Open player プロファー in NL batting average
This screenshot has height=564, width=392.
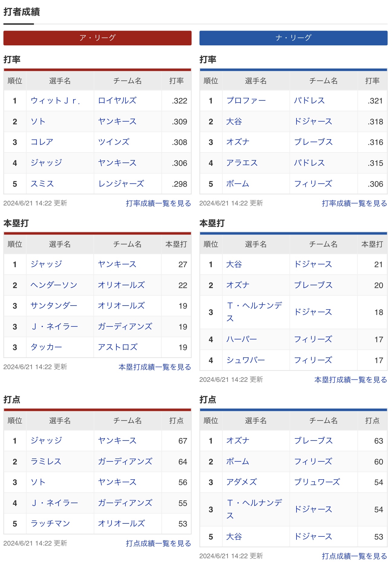[246, 101]
